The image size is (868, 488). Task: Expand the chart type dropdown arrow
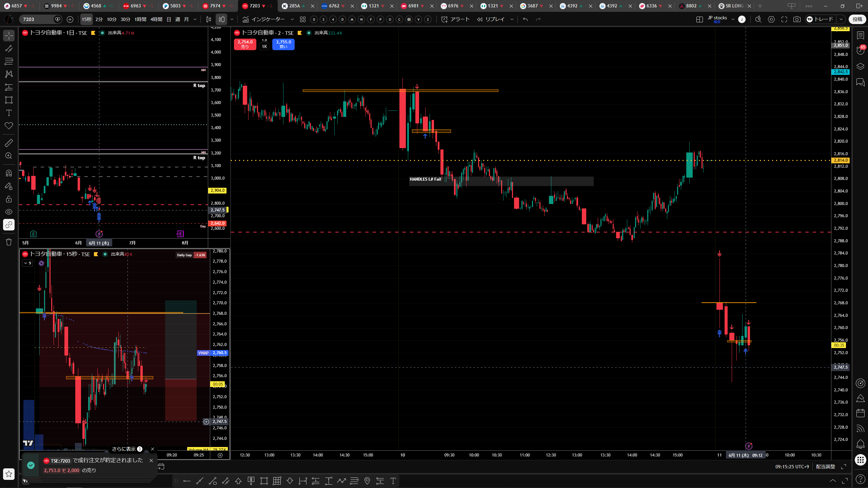coord(232,19)
